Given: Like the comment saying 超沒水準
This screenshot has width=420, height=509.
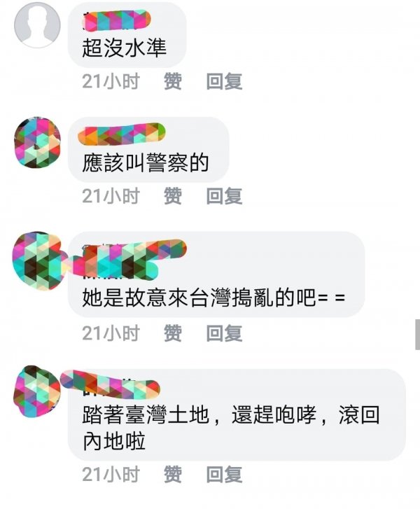Looking at the screenshot, I should pos(173,81).
